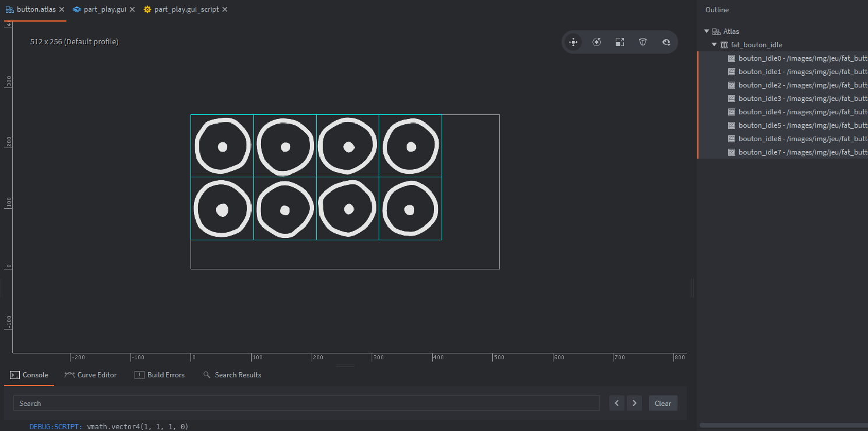Click the gear icon on part_play.gui_script tab
Viewport: 868px width, 431px height.
[147, 9]
